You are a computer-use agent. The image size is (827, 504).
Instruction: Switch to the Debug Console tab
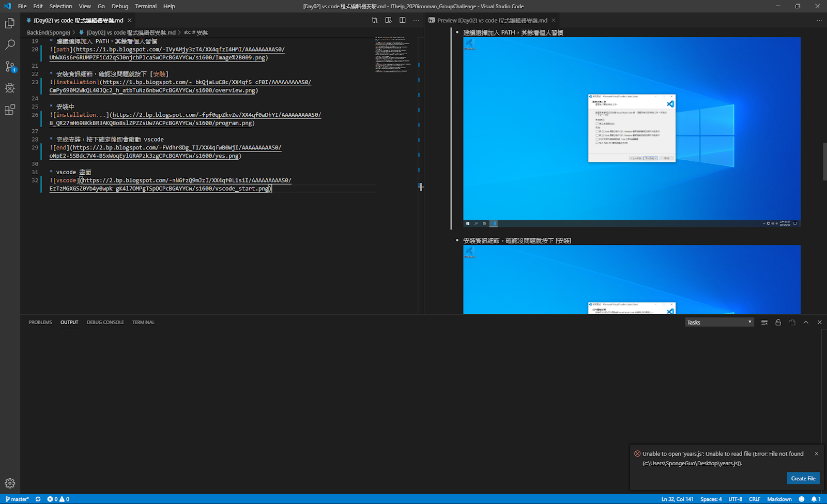pos(105,322)
